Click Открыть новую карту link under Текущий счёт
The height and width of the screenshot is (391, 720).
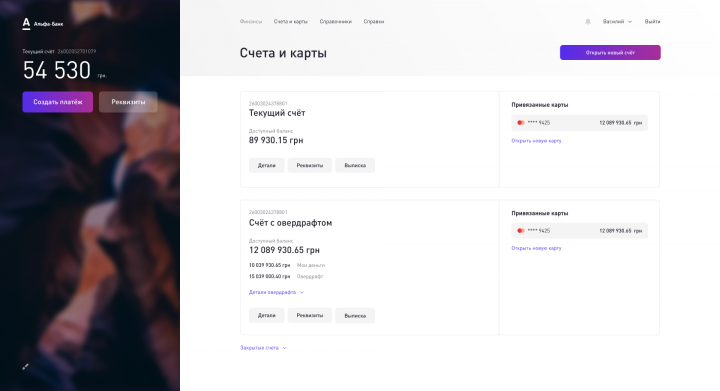click(x=536, y=141)
